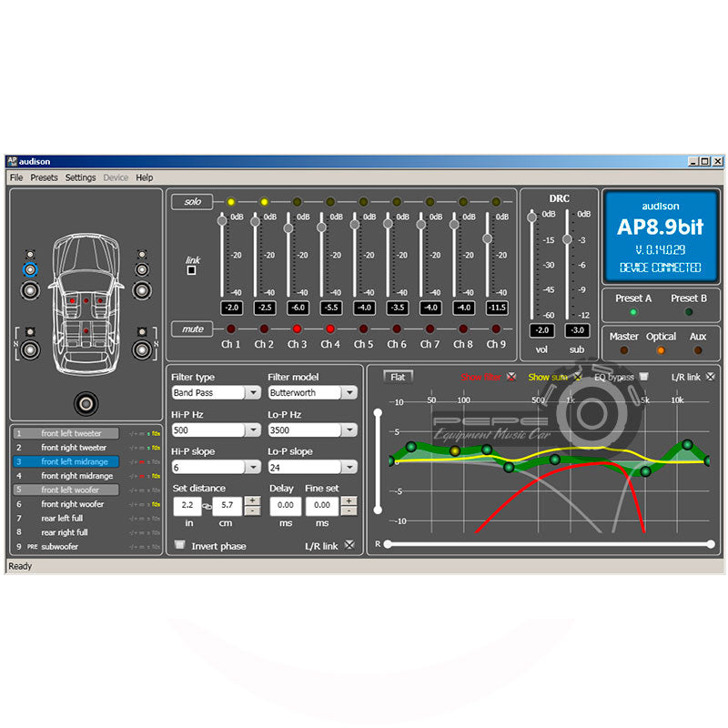Open the File menu
728x728 pixels.
tap(16, 177)
